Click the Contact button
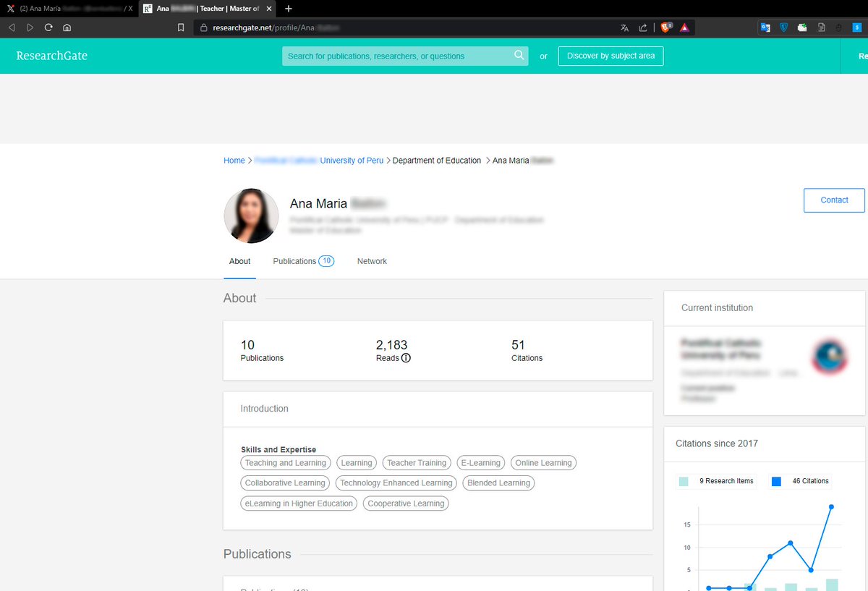 (834, 200)
